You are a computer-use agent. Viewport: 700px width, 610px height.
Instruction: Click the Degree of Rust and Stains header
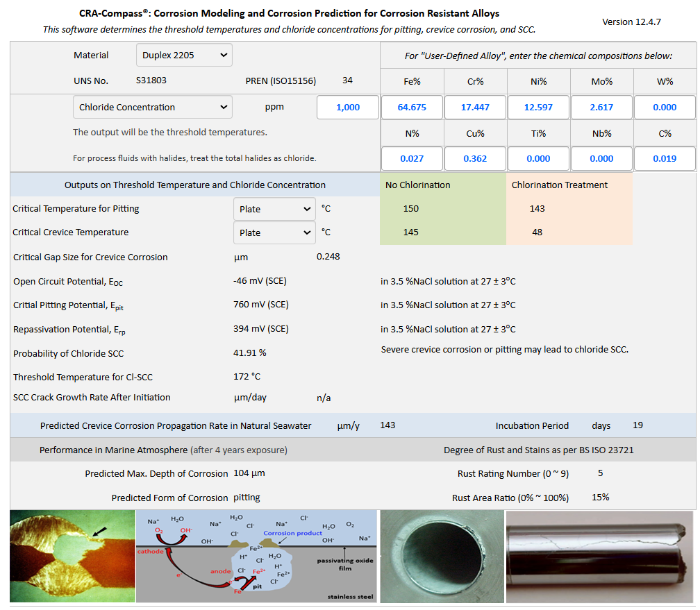[538, 450]
